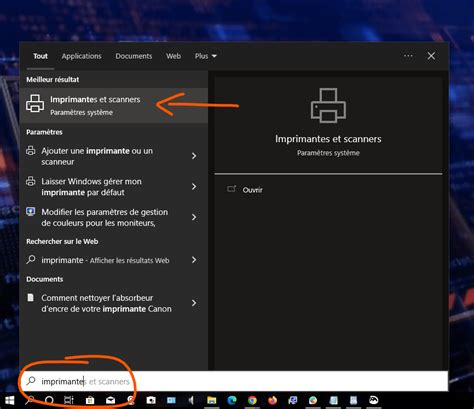The height and width of the screenshot is (409, 474).
Task: Open File Explorer from taskbar
Action: click(x=212, y=400)
